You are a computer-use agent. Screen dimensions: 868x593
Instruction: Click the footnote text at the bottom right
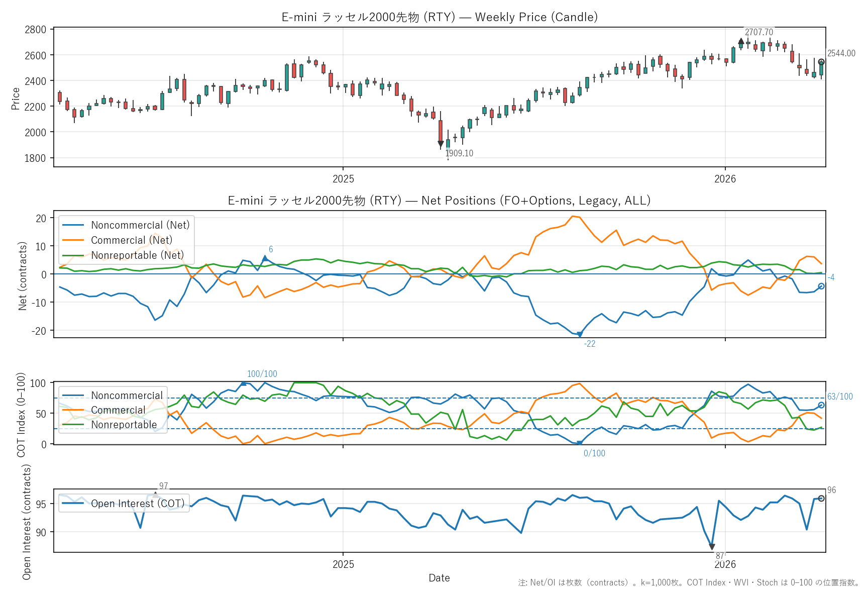click(x=689, y=582)
